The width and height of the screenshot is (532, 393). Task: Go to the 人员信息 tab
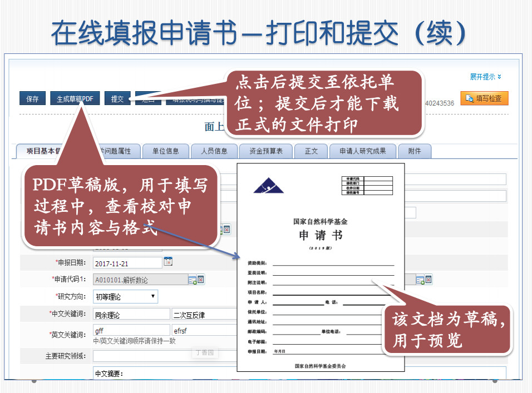(x=214, y=151)
